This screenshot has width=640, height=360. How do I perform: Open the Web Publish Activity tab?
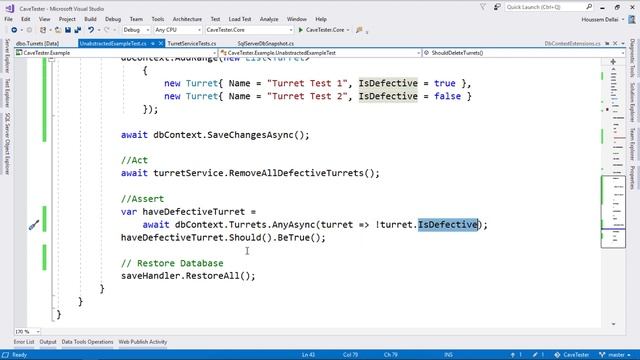[x=142, y=342]
